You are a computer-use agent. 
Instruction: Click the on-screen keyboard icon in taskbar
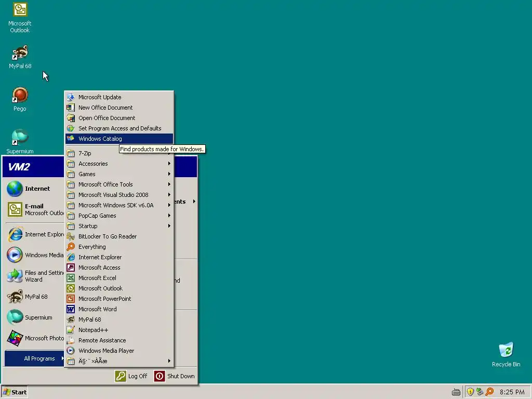(x=456, y=392)
